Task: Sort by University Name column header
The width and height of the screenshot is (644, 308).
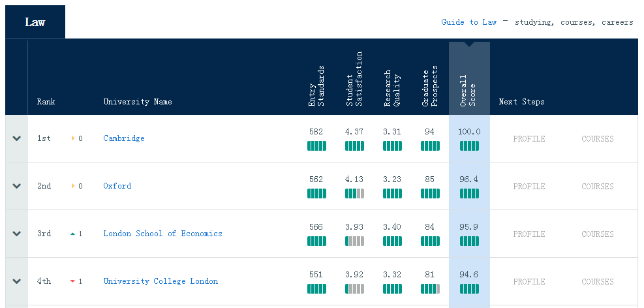Action: 138,102
